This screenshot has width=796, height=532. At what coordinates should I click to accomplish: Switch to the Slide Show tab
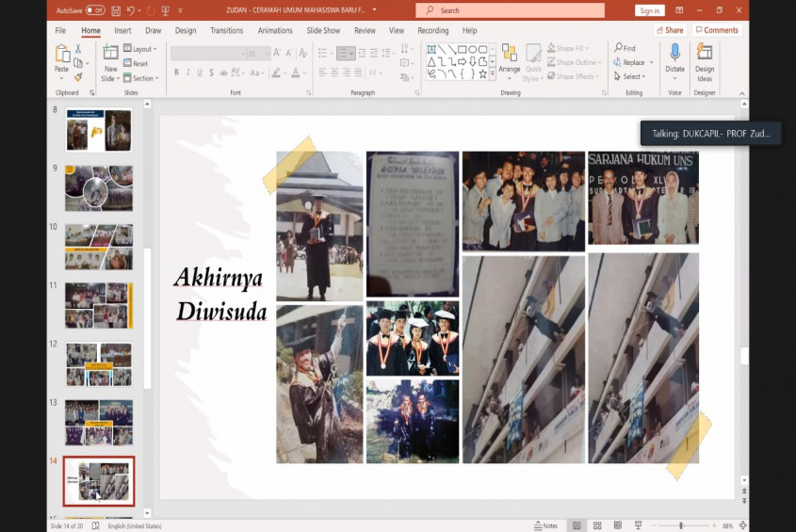click(323, 30)
